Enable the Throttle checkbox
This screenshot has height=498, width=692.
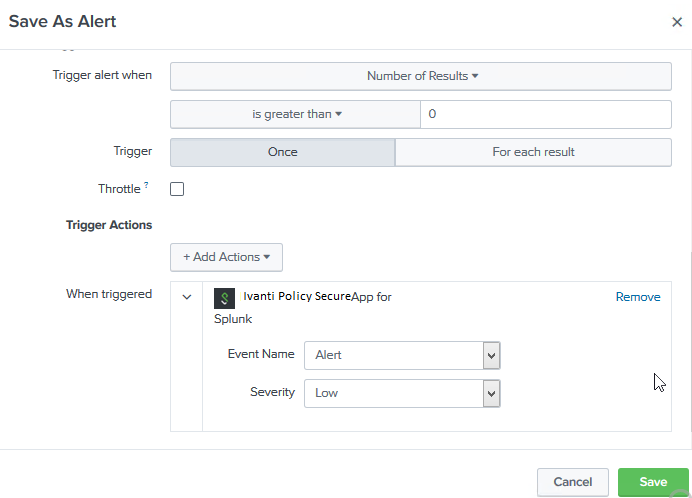[x=177, y=189]
